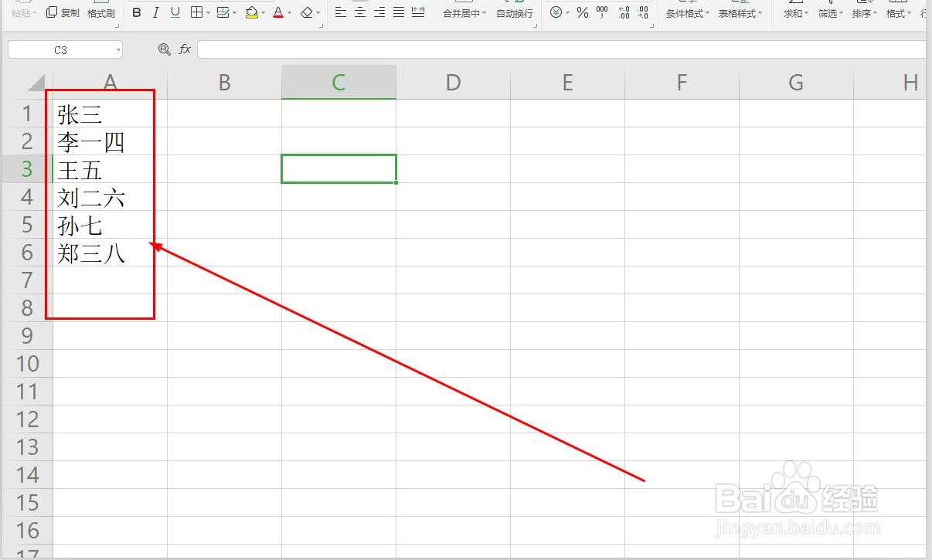Select cell containing 孙七
Image resolution: width=932 pixels, height=560 pixels.
point(110,226)
